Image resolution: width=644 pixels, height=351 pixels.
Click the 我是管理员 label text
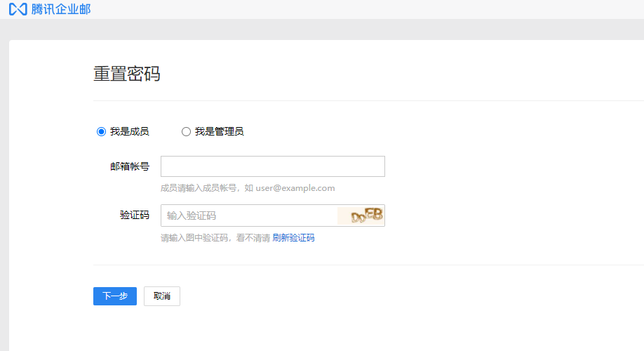[x=219, y=131]
